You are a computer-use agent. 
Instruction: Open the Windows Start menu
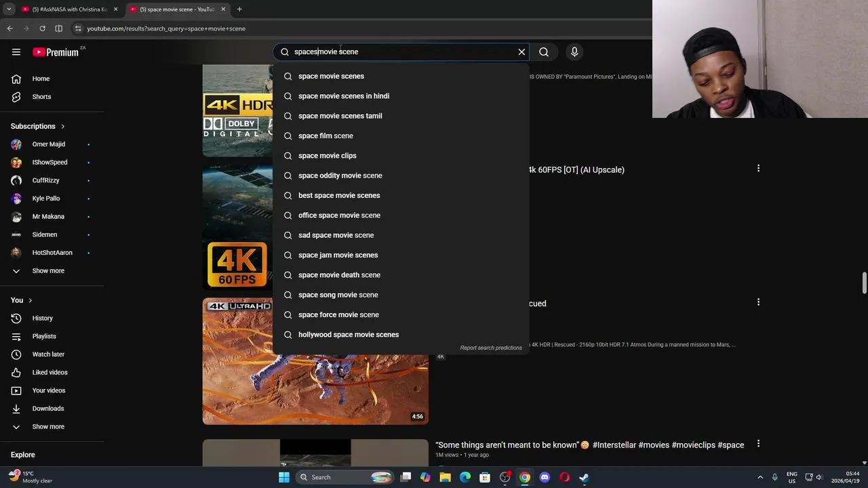tap(284, 477)
